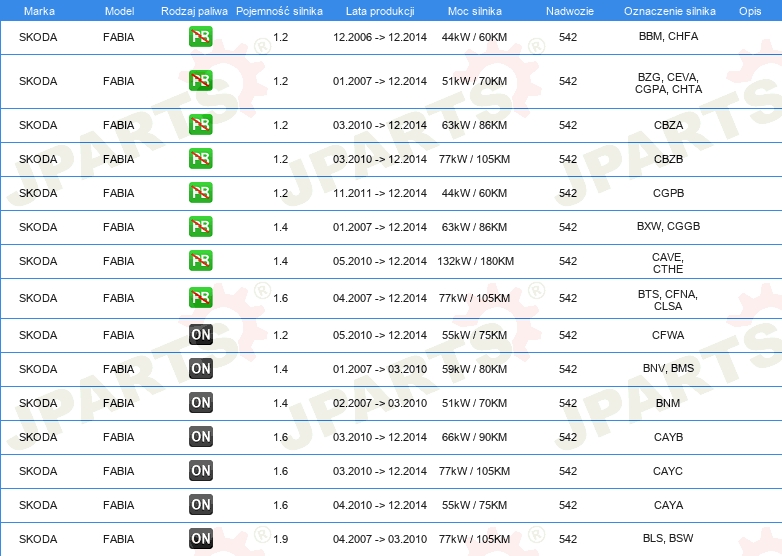Click the Moc silnika column header
This screenshot has height=556, width=782.
pyautogui.click(x=474, y=11)
